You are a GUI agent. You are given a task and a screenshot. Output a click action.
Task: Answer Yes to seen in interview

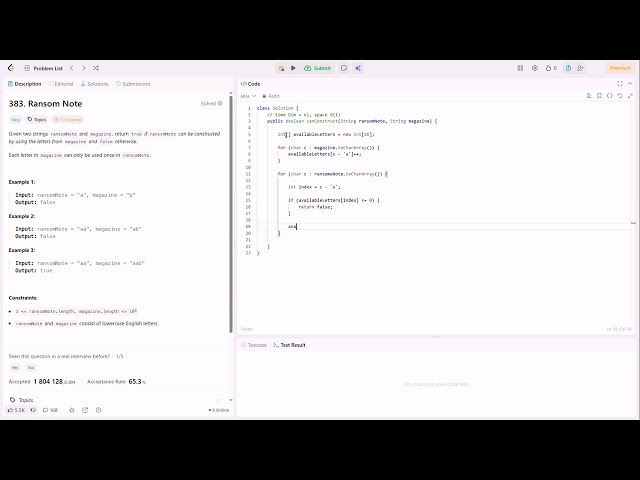(x=15, y=367)
